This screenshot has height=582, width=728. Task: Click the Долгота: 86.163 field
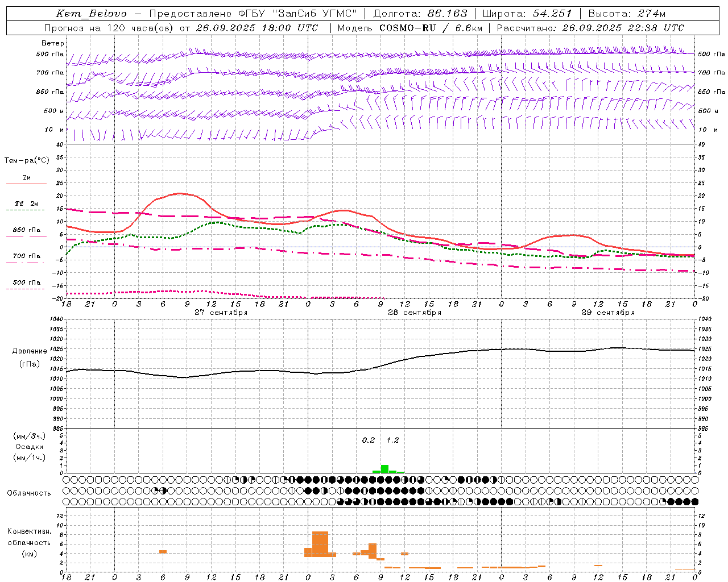(x=420, y=14)
